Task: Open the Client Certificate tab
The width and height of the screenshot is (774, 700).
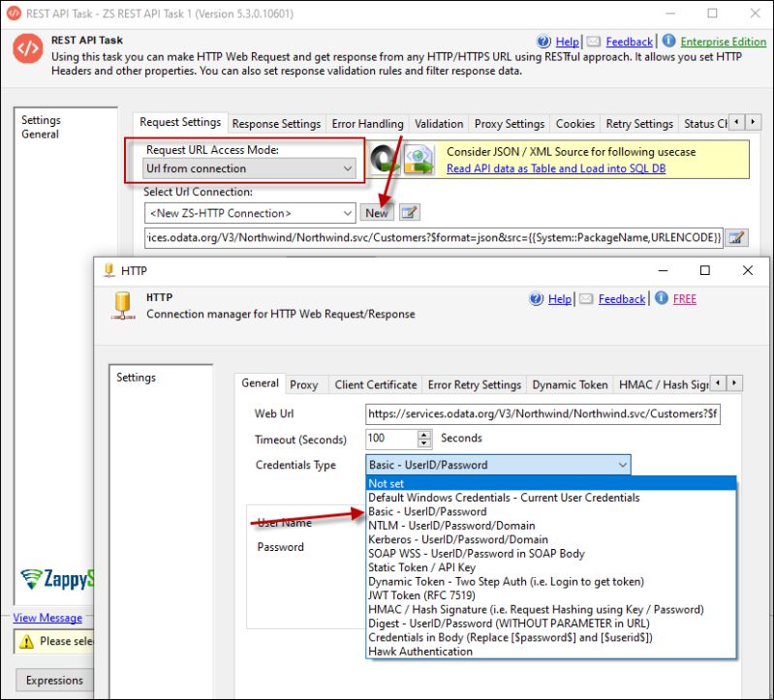Action: pos(376,384)
